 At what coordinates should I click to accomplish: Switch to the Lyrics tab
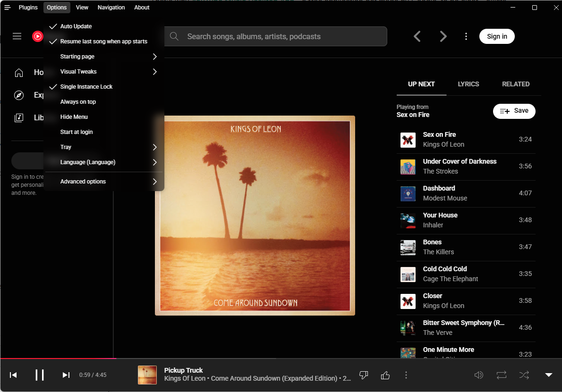(468, 84)
